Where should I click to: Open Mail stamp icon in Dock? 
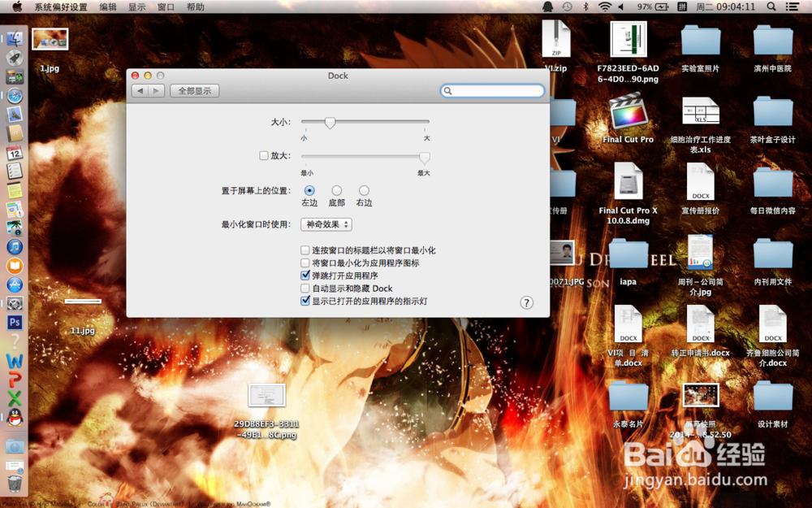tap(15, 115)
